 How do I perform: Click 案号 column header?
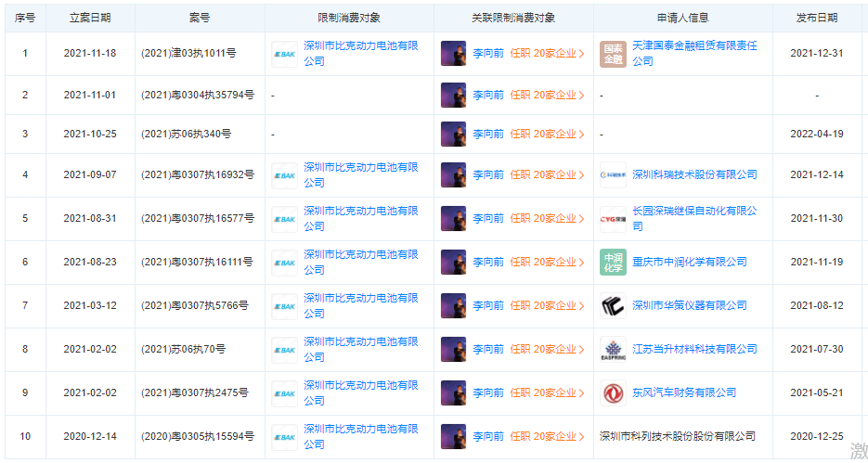200,18
